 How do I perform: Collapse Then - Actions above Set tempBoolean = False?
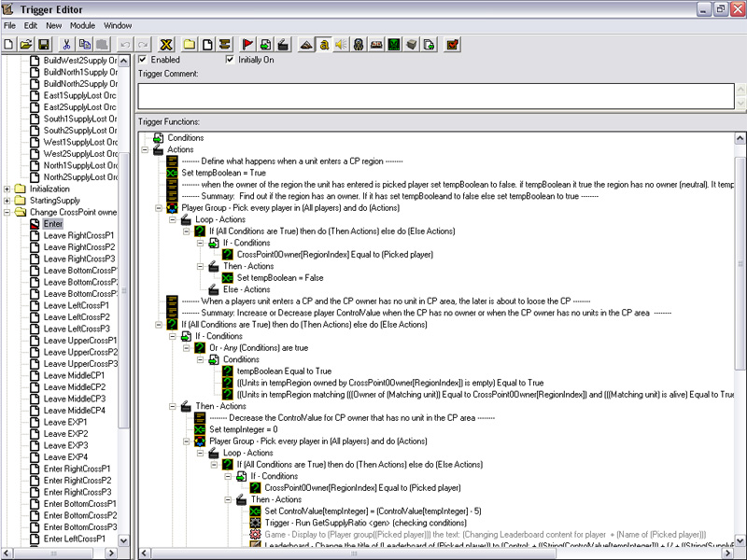(x=201, y=267)
